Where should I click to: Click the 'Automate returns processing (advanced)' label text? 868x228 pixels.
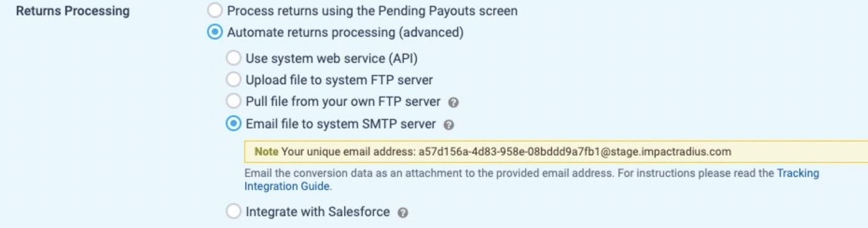[x=345, y=32]
